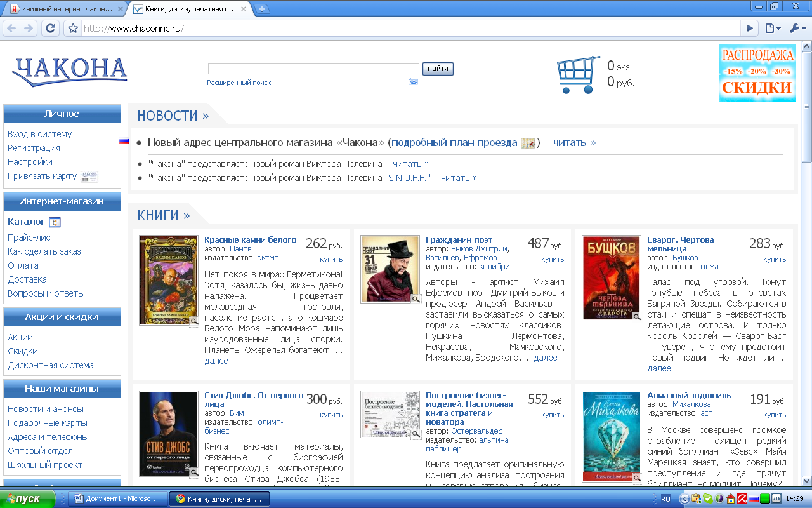
Task: Open the Школьный проект link
Action: click(x=46, y=465)
